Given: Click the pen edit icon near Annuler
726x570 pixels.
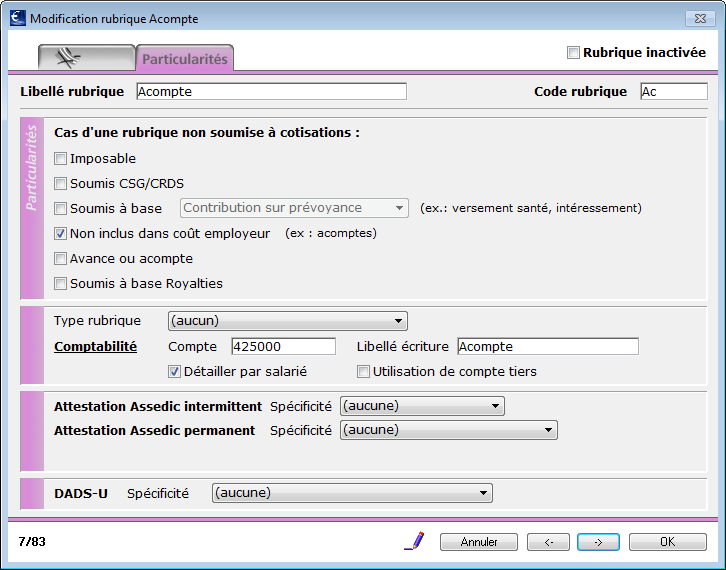Looking at the screenshot, I should coord(414,541).
